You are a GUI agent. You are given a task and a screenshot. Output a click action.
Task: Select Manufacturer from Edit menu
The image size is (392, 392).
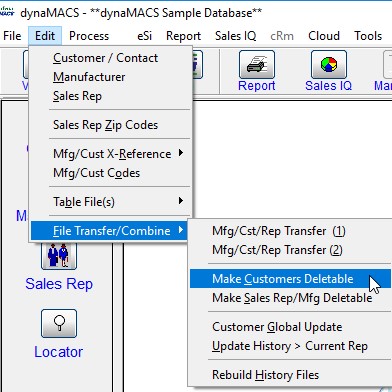[111, 77]
